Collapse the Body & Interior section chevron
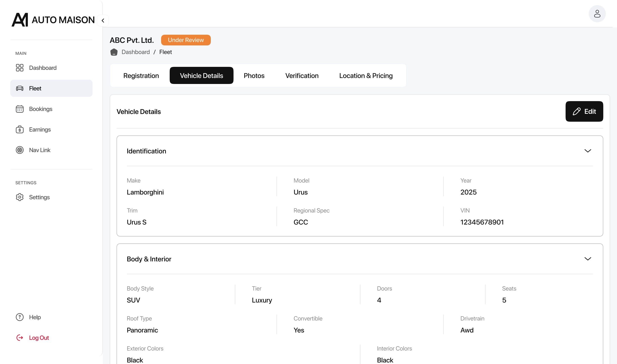617x364 pixels. tap(588, 259)
